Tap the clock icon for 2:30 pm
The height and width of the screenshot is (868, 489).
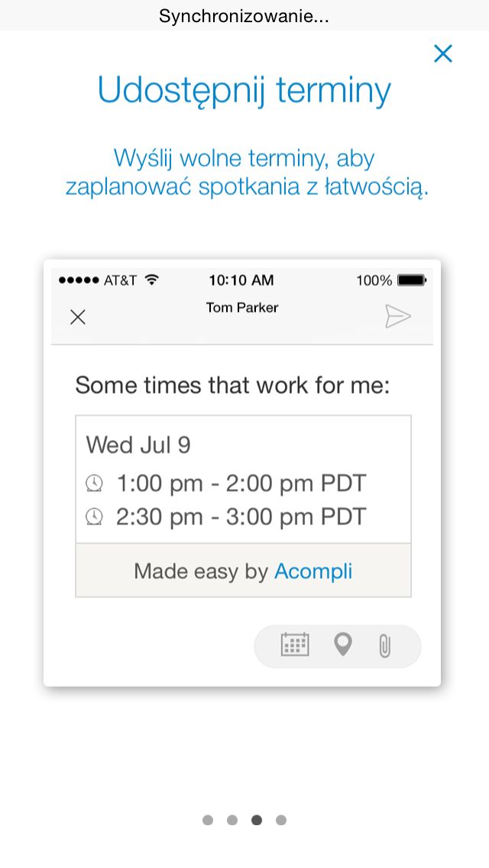[x=94, y=517]
